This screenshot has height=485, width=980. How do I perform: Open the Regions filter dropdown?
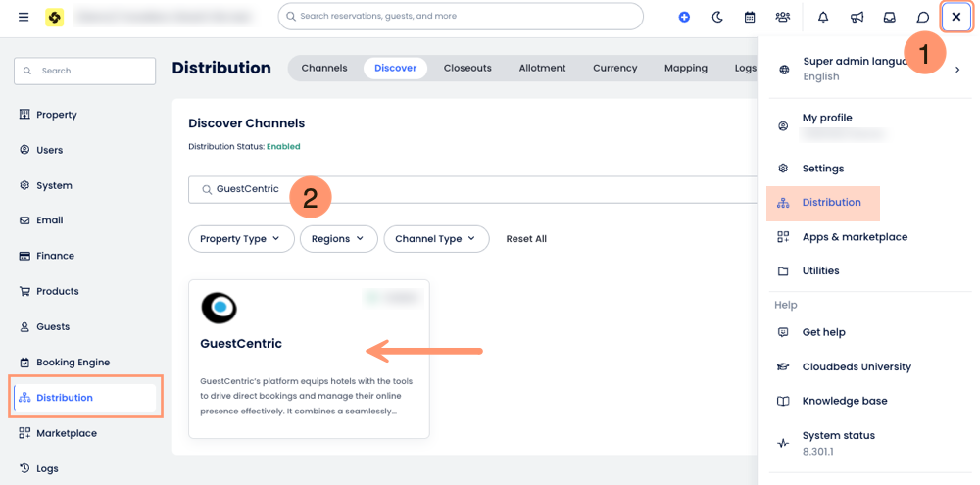(x=338, y=239)
